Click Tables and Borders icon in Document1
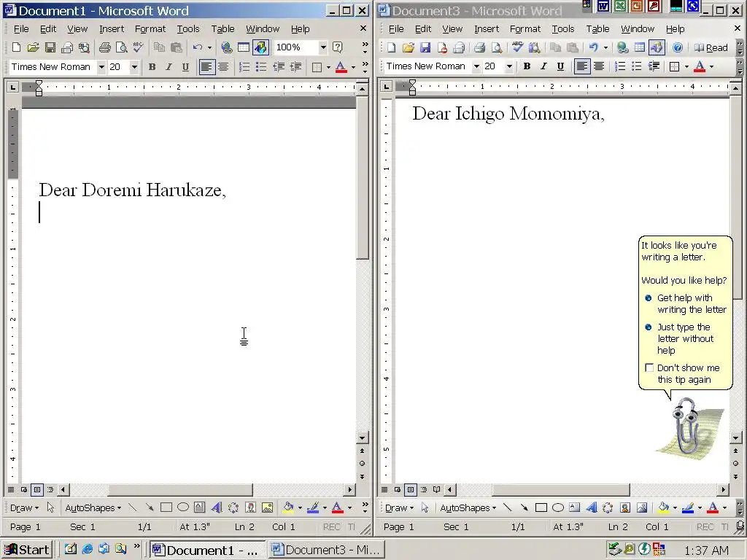The image size is (747, 560). tap(244, 47)
